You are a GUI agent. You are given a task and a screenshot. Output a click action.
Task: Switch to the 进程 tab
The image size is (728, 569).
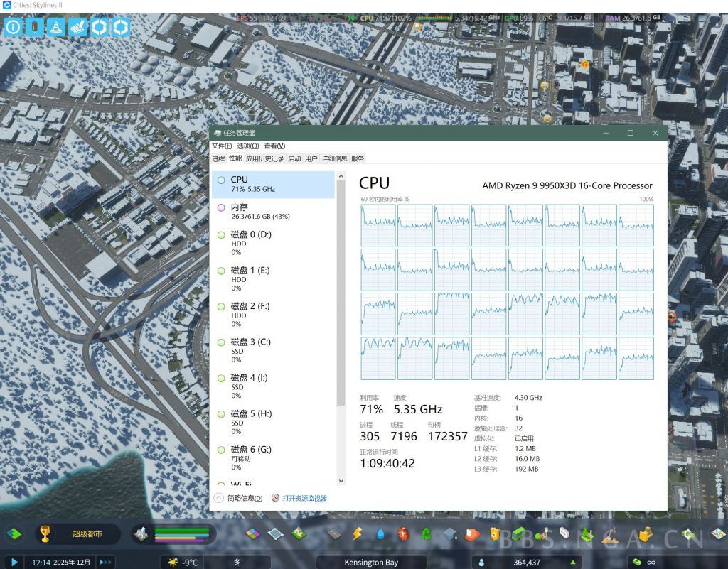[x=218, y=158]
